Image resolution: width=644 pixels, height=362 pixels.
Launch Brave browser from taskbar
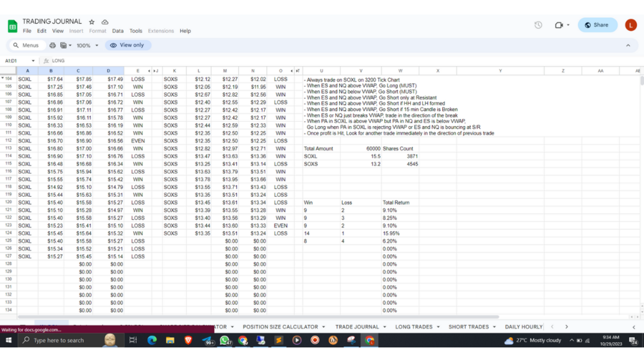(188, 340)
